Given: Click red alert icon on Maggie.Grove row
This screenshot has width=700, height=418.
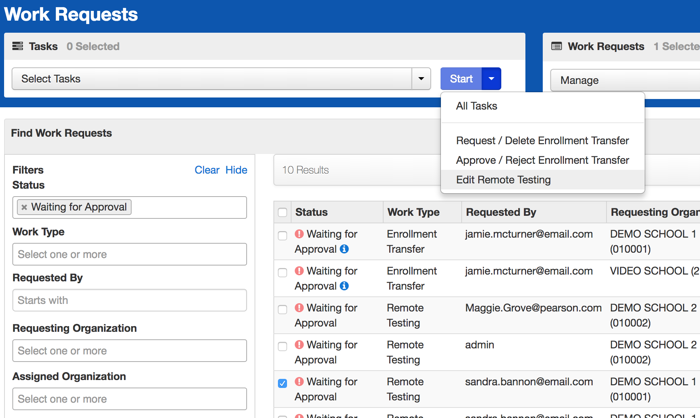Looking at the screenshot, I should click(299, 308).
